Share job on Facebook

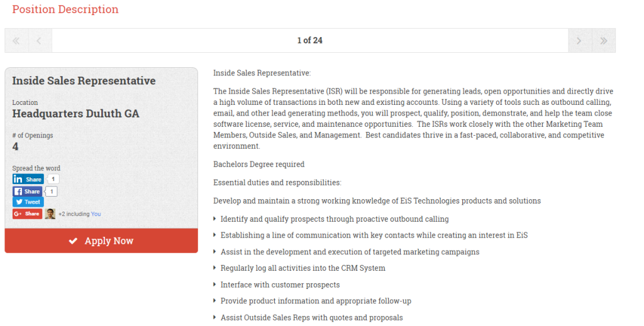coord(27,192)
